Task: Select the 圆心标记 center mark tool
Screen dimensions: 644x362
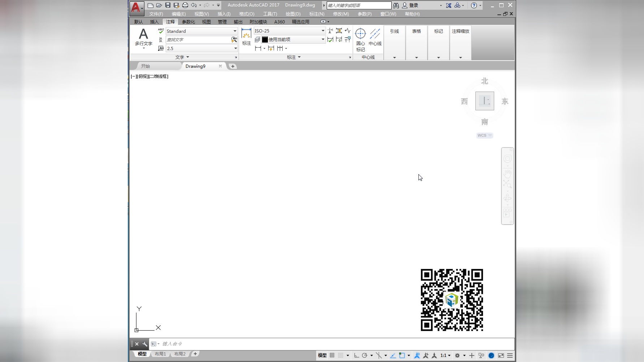Action: point(360,40)
